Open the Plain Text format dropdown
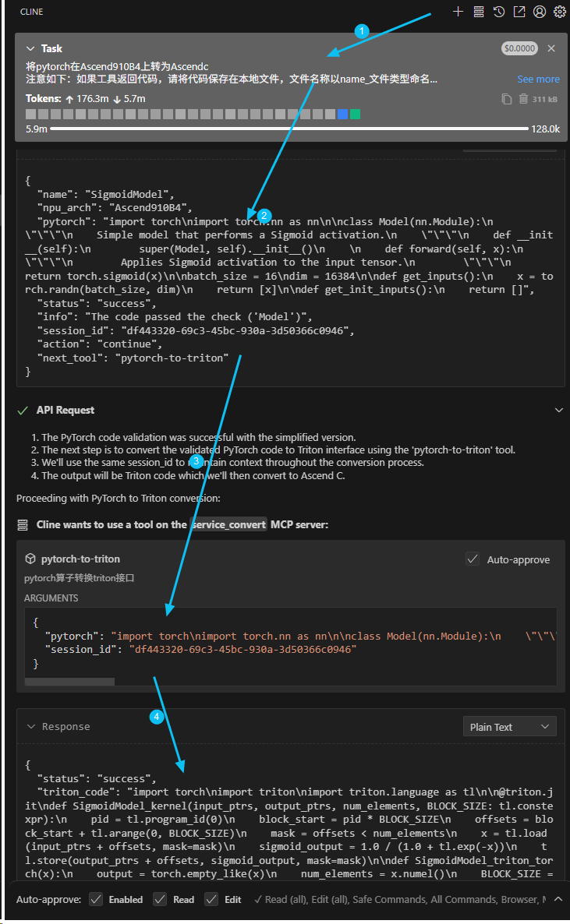 click(509, 727)
